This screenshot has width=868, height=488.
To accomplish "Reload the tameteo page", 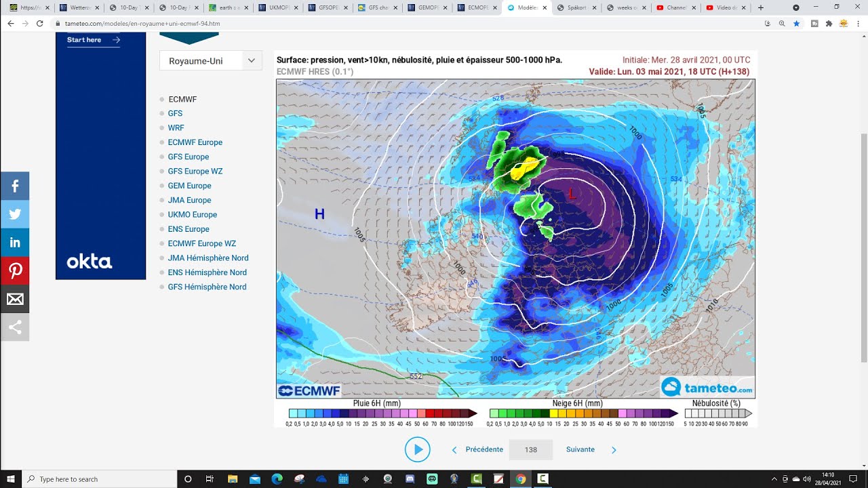I will (40, 23).
